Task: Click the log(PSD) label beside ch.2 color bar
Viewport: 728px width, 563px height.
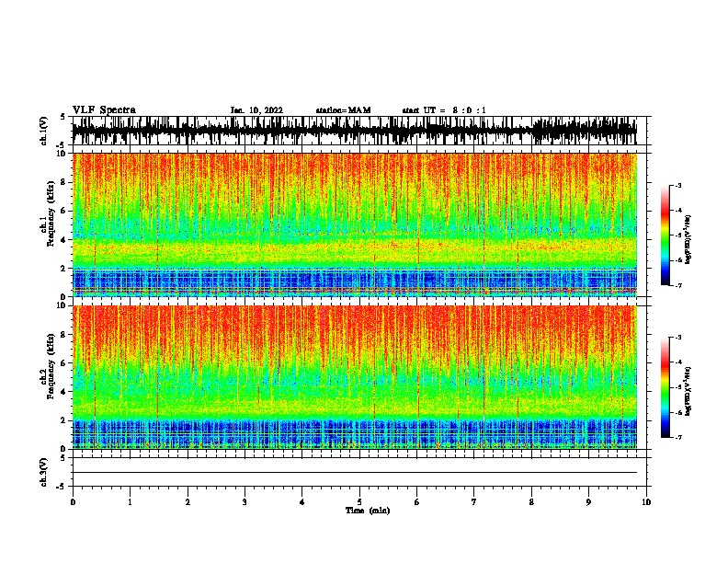Action: tap(688, 391)
